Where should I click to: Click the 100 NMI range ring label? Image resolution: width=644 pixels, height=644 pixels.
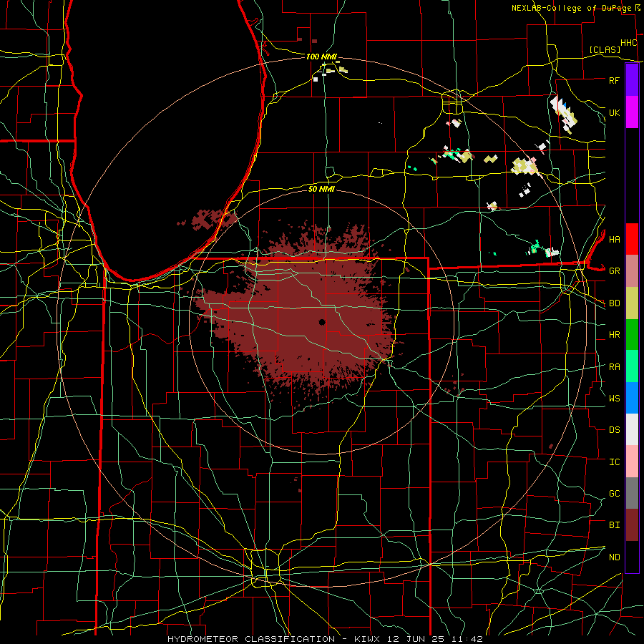click(321, 57)
